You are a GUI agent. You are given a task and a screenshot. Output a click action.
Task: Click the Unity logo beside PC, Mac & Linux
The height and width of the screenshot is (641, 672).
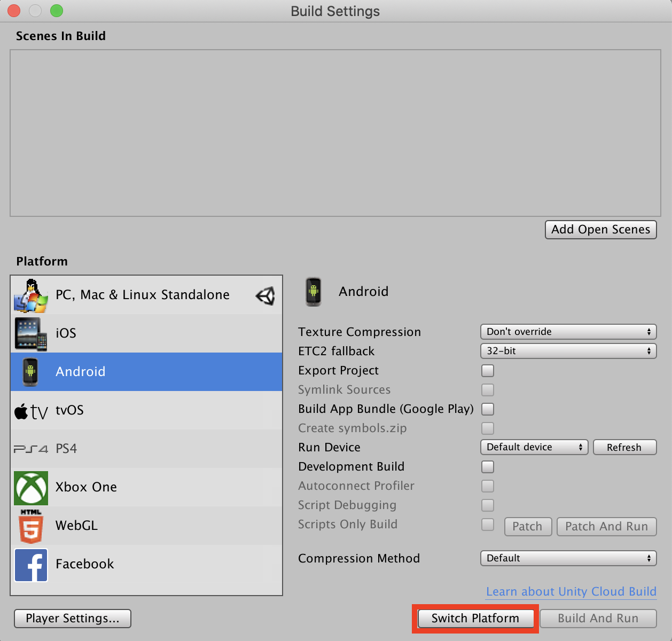point(265,295)
